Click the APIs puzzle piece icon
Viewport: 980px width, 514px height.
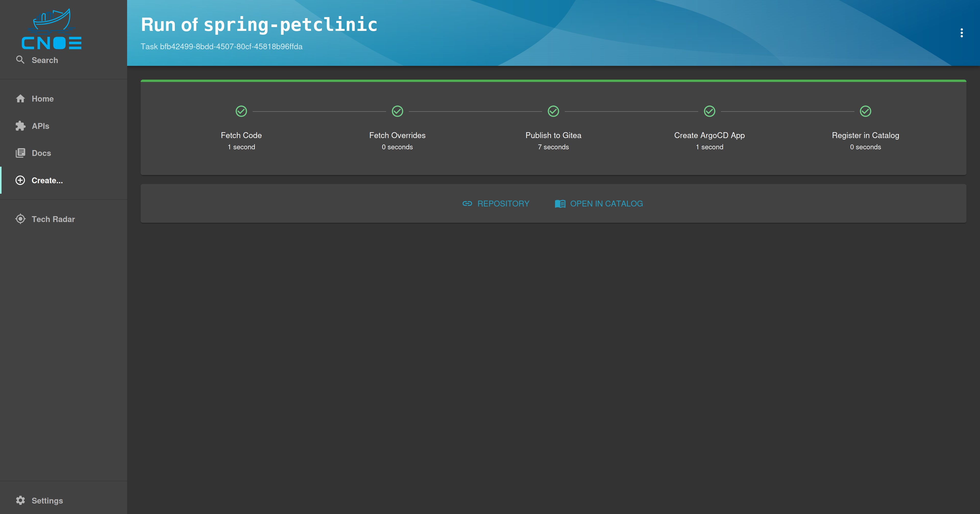click(x=20, y=126)
